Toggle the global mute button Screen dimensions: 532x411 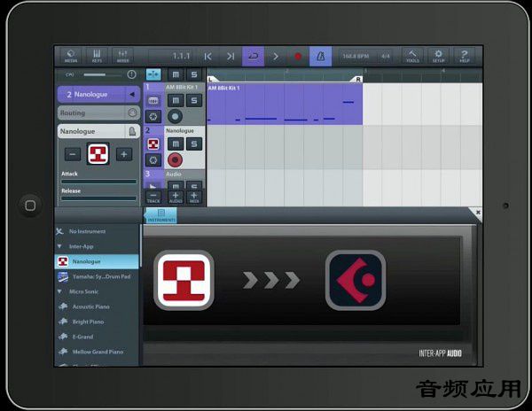[176, 74]
